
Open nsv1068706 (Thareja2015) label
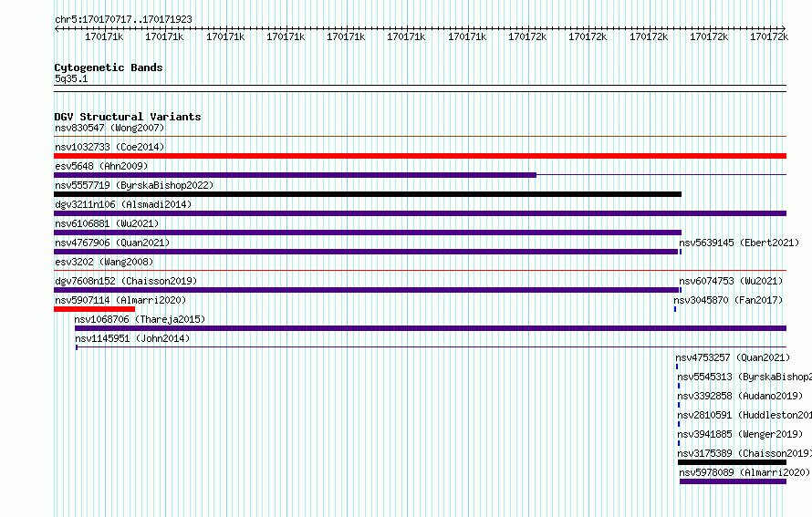pos(140,319)
